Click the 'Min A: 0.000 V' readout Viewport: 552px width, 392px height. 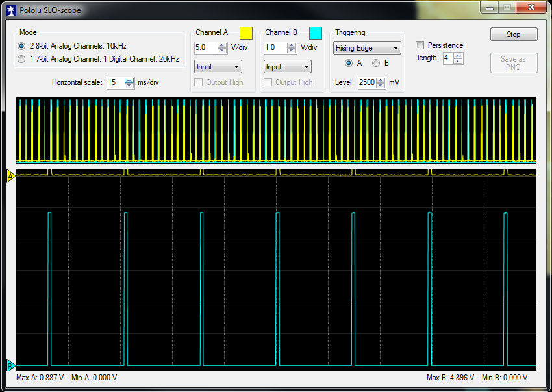(94, 378)
